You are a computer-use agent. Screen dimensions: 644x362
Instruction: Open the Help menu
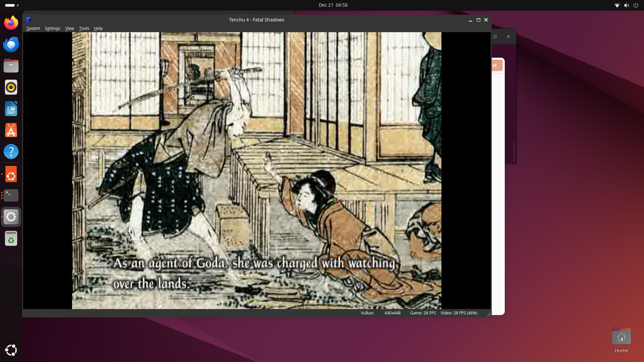point(98,29)
